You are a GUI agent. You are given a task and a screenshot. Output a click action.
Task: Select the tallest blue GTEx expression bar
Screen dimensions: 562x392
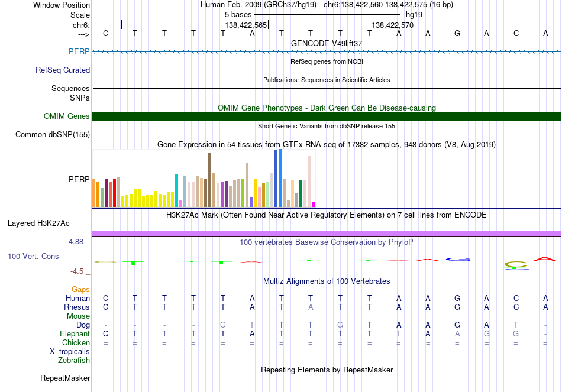click(280, 178)
